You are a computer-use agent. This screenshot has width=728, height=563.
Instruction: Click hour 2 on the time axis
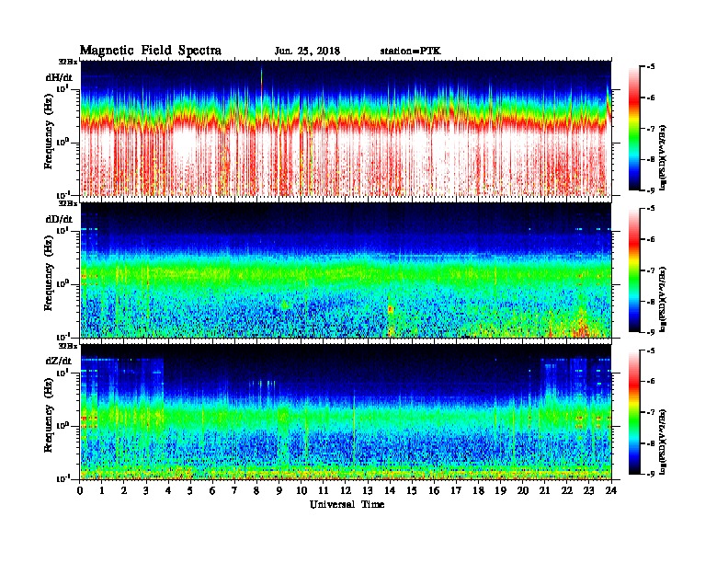124,491
